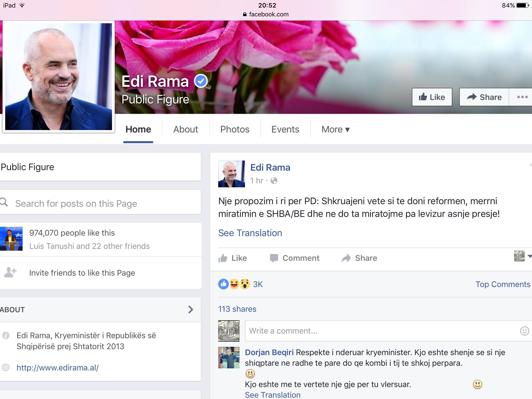The height and width of the screenshot is (399, 532).
Task: Open the About tab
Action: tap(185, 129)
